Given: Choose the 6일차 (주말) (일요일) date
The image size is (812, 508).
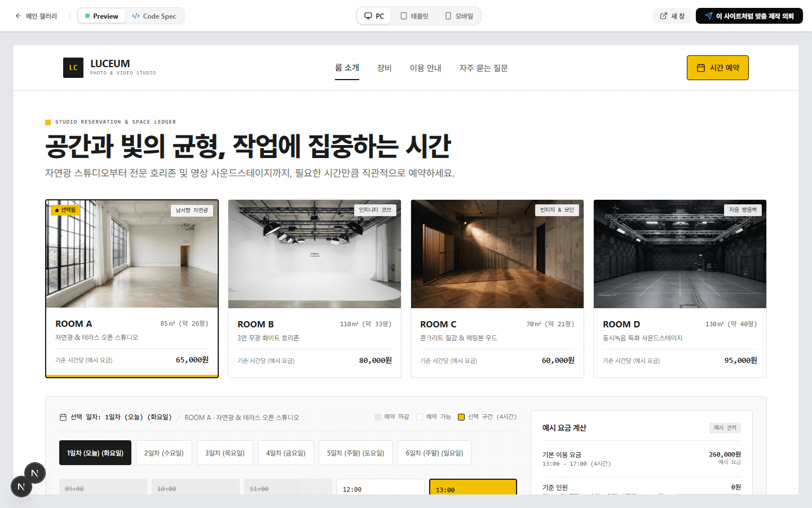Looking at the screenshot, I should pos(434,453).
